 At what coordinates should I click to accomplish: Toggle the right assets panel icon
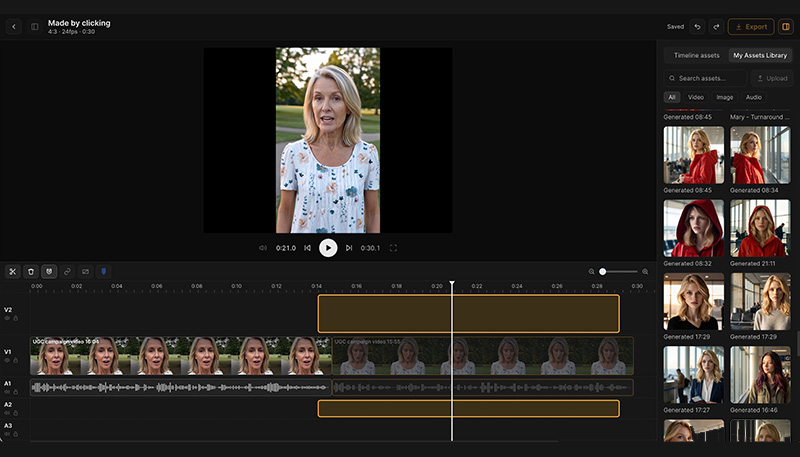(786, 27)
